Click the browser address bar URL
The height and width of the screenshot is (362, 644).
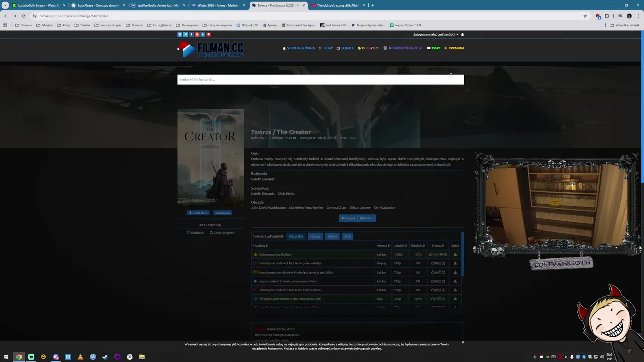click(74, 16)
